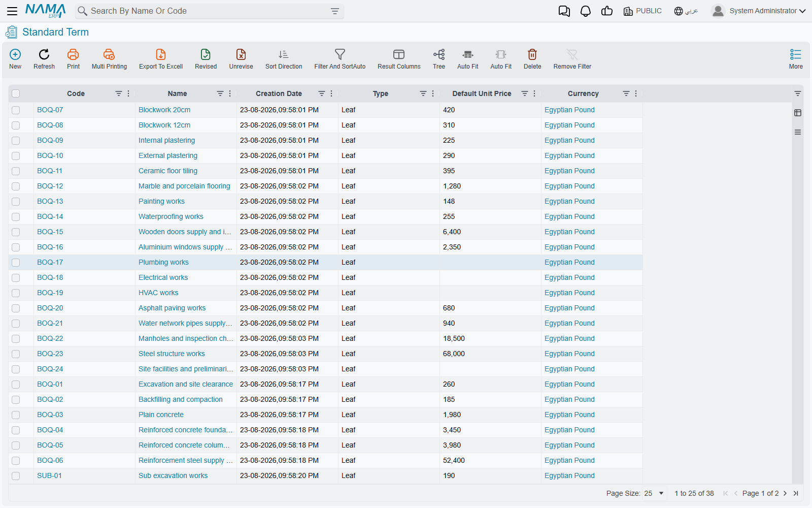This screenshot has height=508, width=812.
Task: Check the BOQ-23 row checkbox
Action: pyautogui.click(x=16, y=354)
